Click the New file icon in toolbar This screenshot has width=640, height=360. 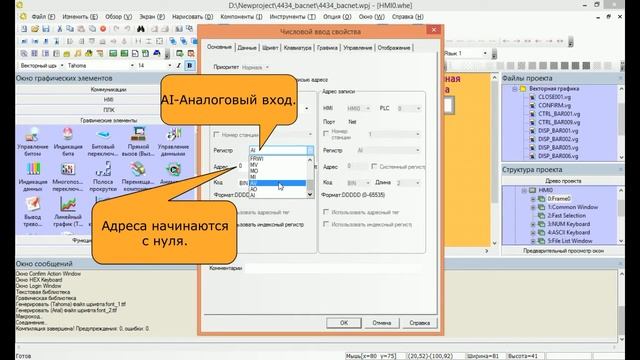coord(24,29)
